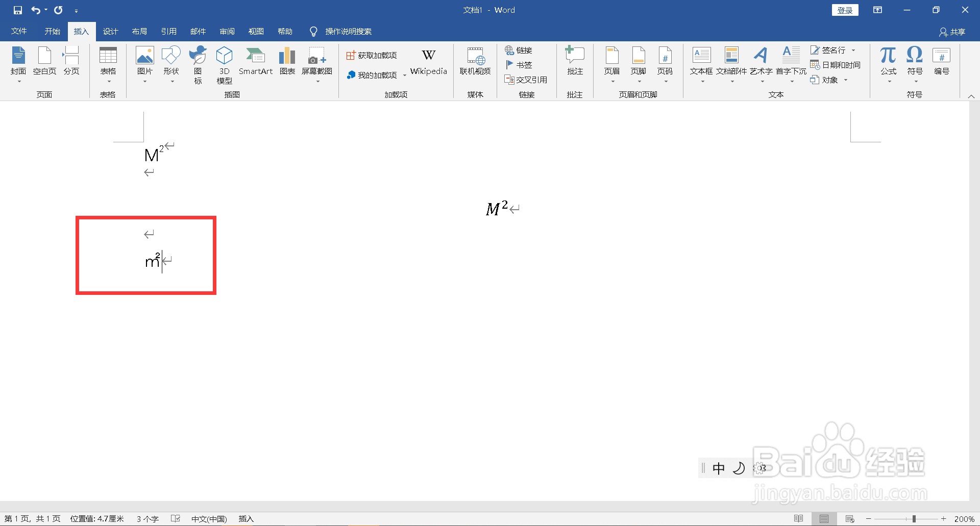Insert online video (联机视频)
This screenshot has width=980, height=526.
point(475,61)
